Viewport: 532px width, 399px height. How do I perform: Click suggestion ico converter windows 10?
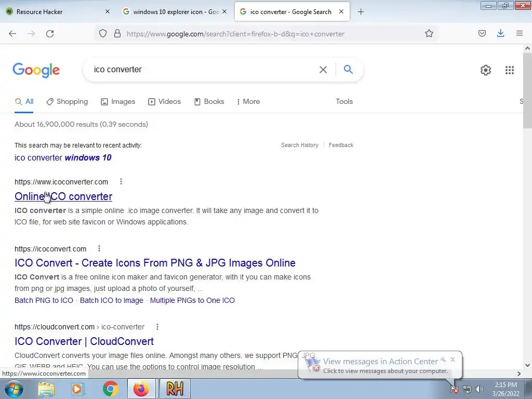click(x=63, y=158)
